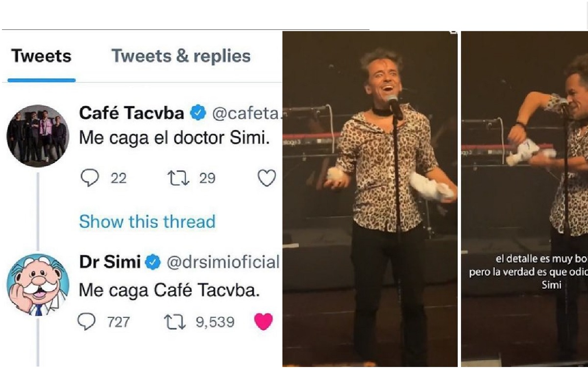Open tweet text "Me caga Café Tacvba."
The image size is (588, 392).
pyautogui.click(x=169, y=291)
